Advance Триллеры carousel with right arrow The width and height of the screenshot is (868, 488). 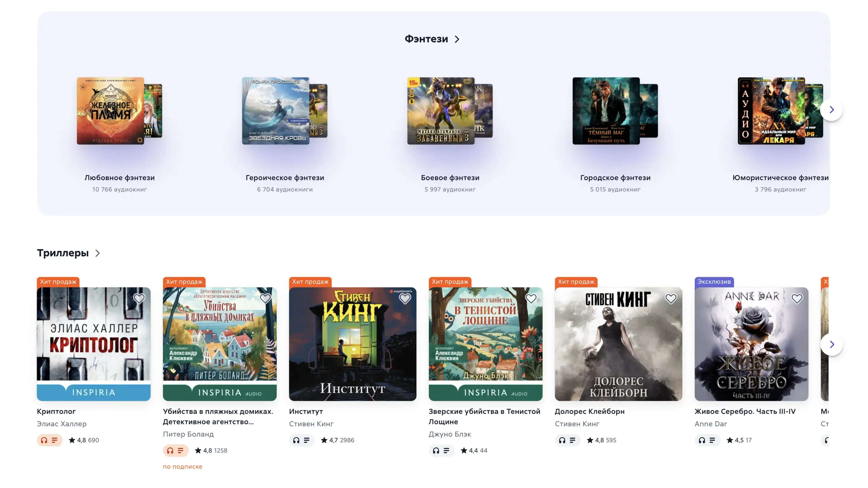(x=832, y=344)
